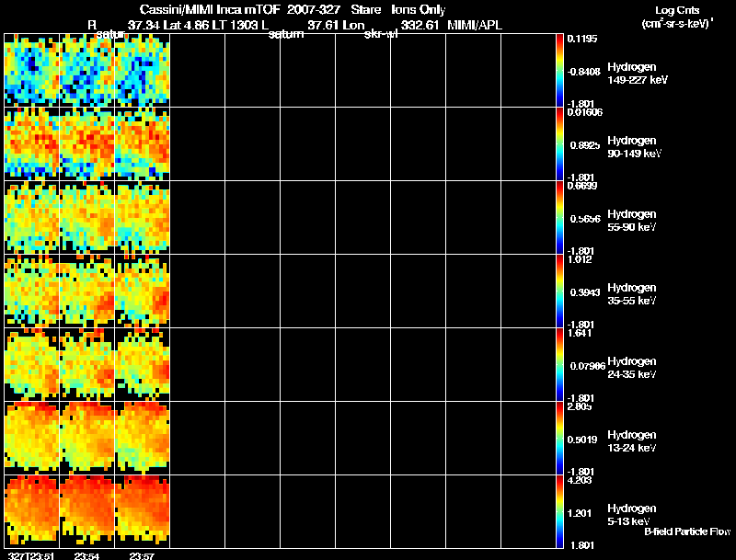Click the '327T23:51' time label

click(32, 555)
